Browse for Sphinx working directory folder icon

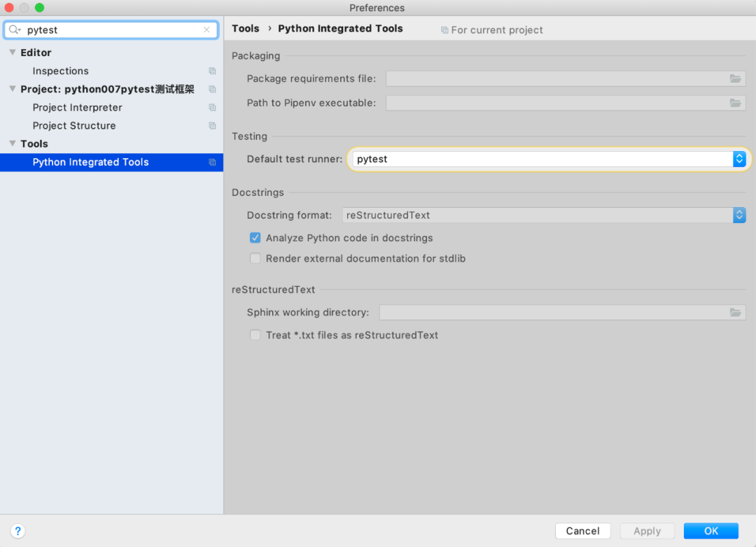735,312
